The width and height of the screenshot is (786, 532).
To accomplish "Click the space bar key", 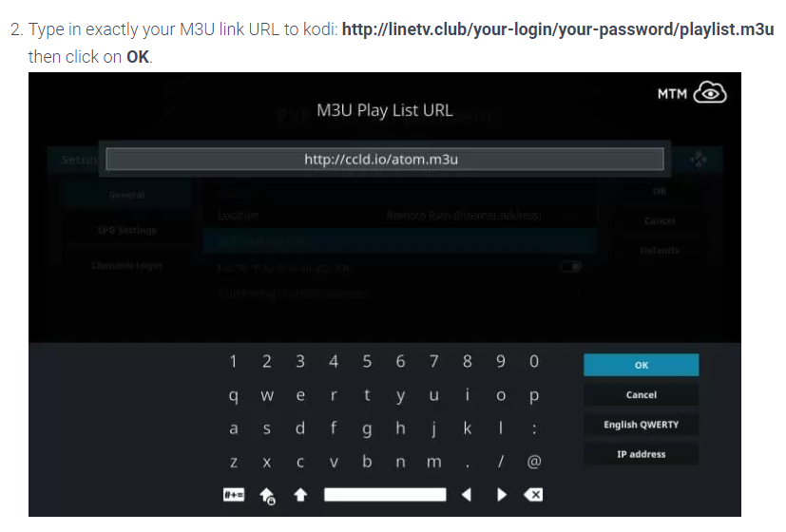I will click(385, 495).
